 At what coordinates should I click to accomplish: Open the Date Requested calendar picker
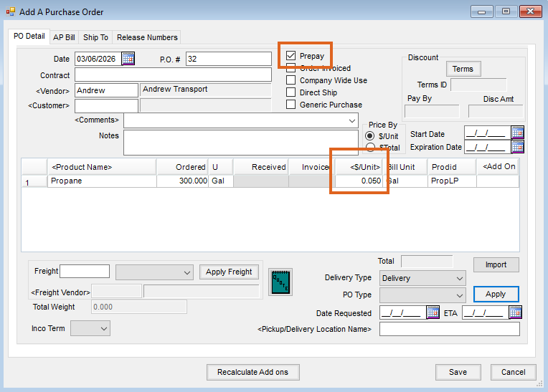point(433,312)
